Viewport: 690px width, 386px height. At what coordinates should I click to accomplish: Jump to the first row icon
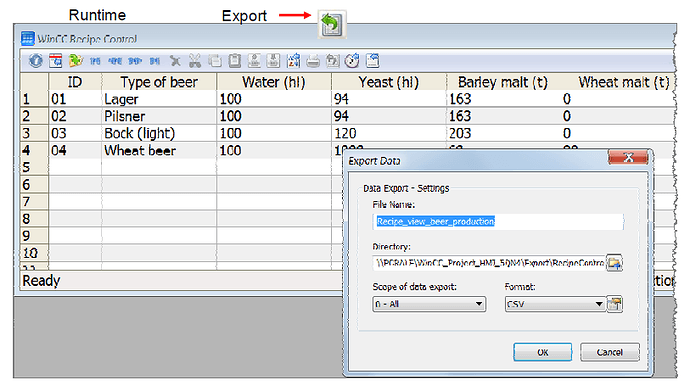95,61
